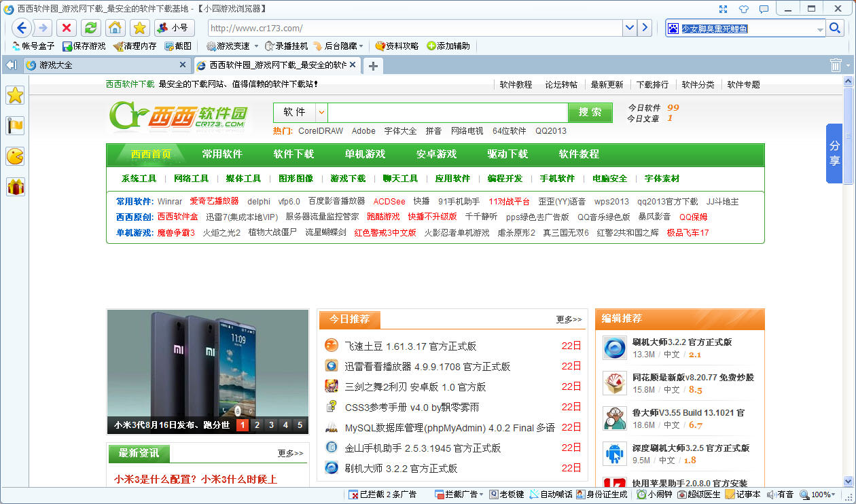Open the 截图 screenshot tool
Viewport: 856px width, 504px height.
(x=178, y=46)
